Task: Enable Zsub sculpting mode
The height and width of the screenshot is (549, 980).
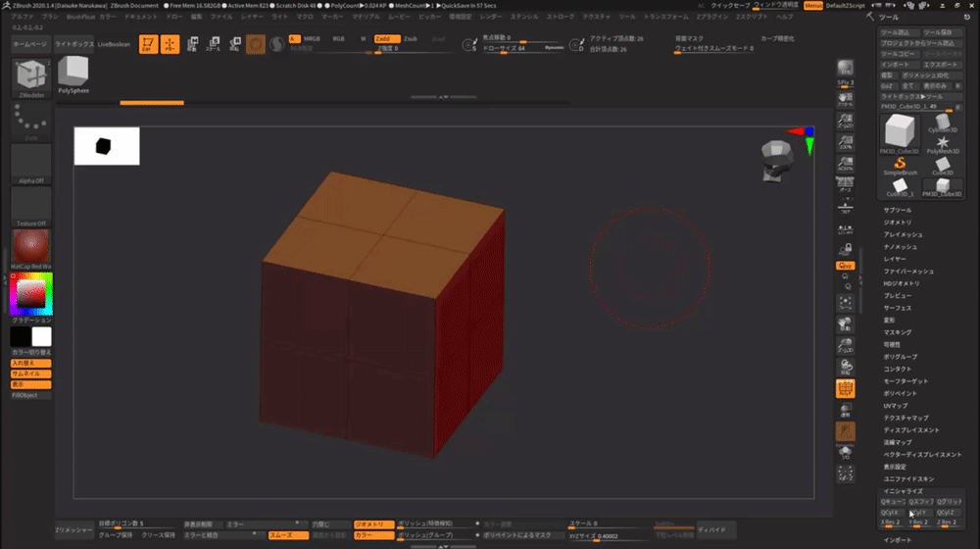Action: pos(410,37)
